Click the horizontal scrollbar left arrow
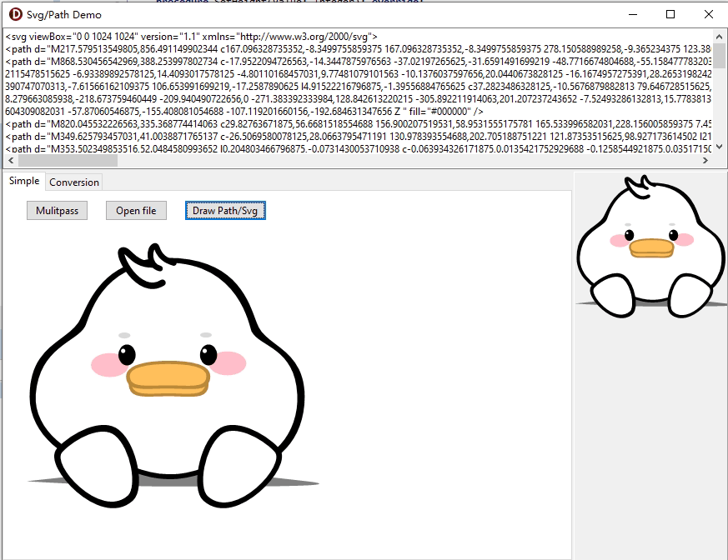Screen dimensions: 728x560 click(11, 161)
